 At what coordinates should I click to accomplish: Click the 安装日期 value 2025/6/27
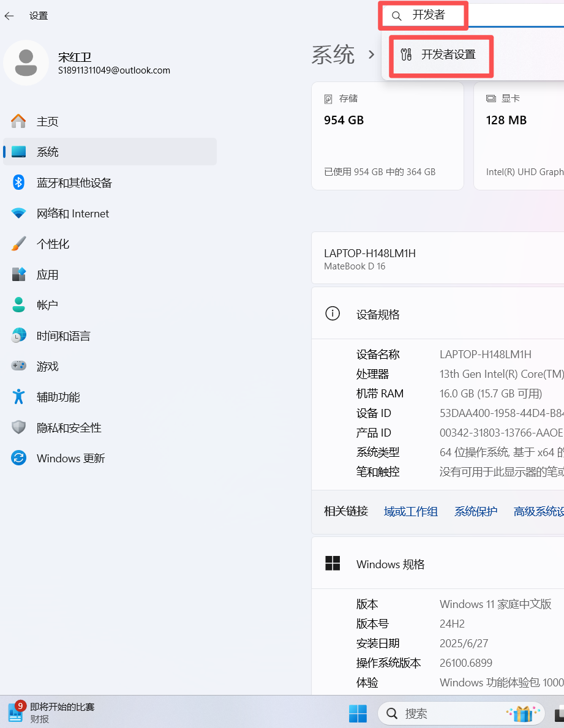tap(464, 643)
